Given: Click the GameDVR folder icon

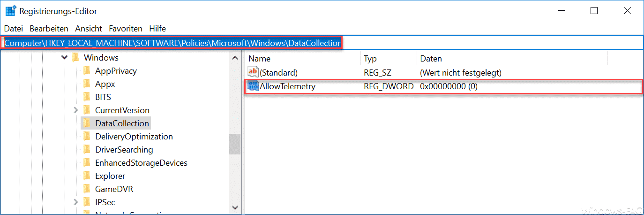Looking at the screenshot, I should (87, 189).
